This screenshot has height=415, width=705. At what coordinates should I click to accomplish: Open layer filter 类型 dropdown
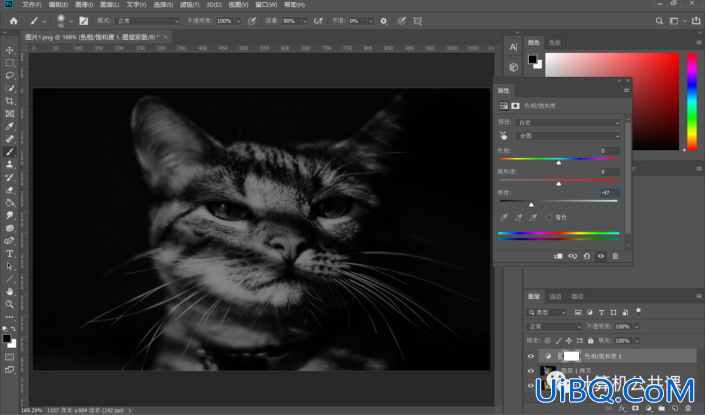pos(547,312)
